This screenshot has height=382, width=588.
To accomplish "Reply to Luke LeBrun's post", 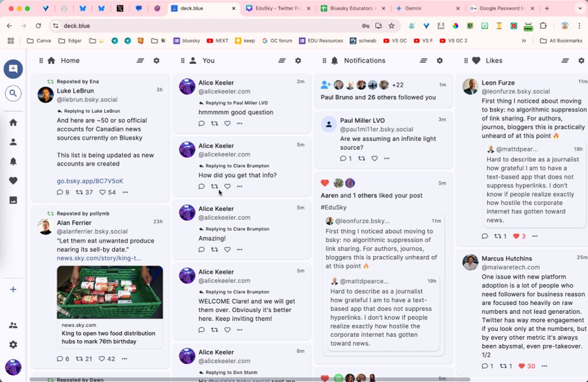I will coord(59,192).
